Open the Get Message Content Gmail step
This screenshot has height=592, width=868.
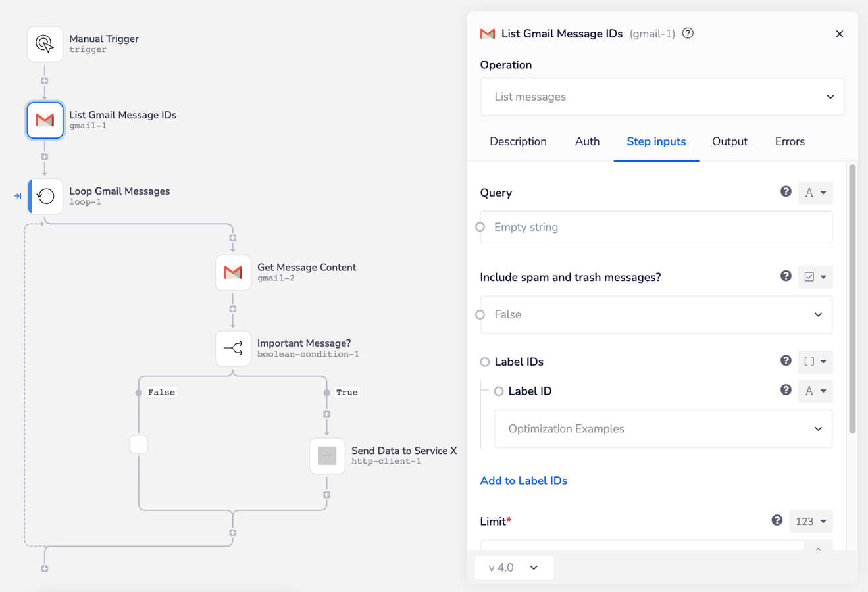(x=233, y=272)
